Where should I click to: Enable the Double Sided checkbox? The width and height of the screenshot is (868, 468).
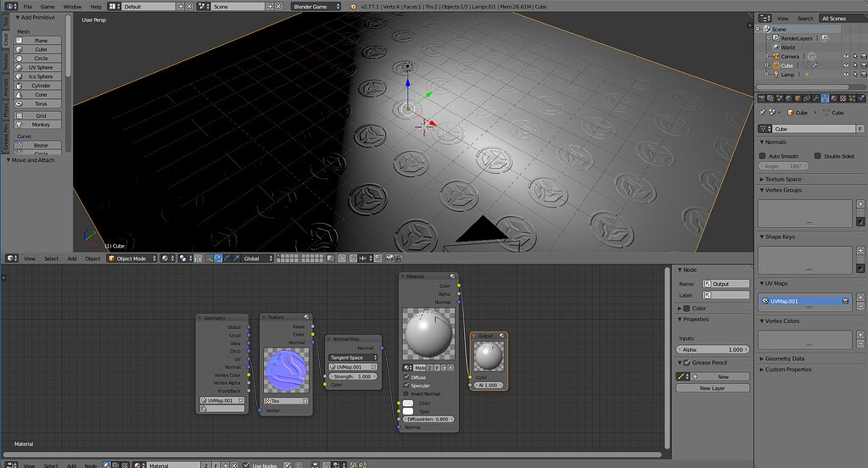[818, 156]
